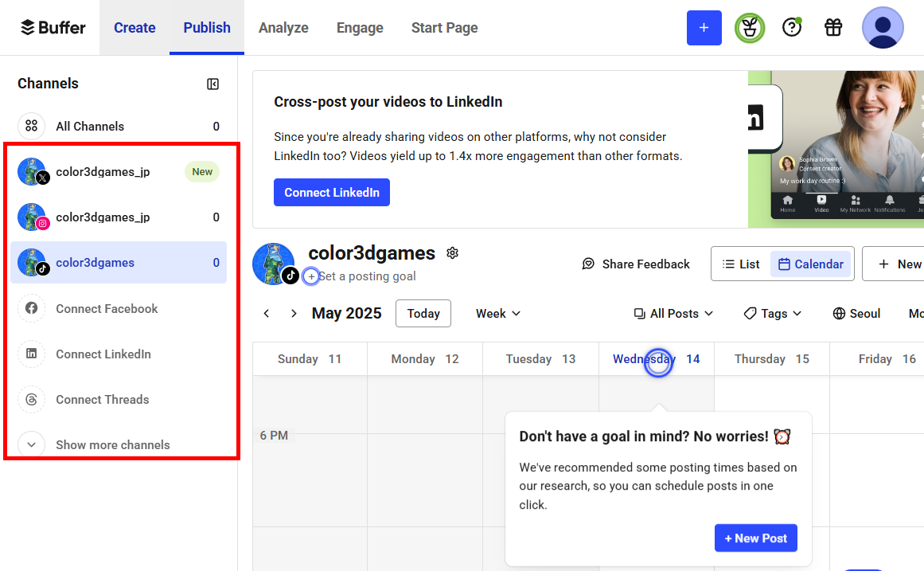924x571 pixels.
Task: Open the Create tab
Action: (x=135, y=28)
